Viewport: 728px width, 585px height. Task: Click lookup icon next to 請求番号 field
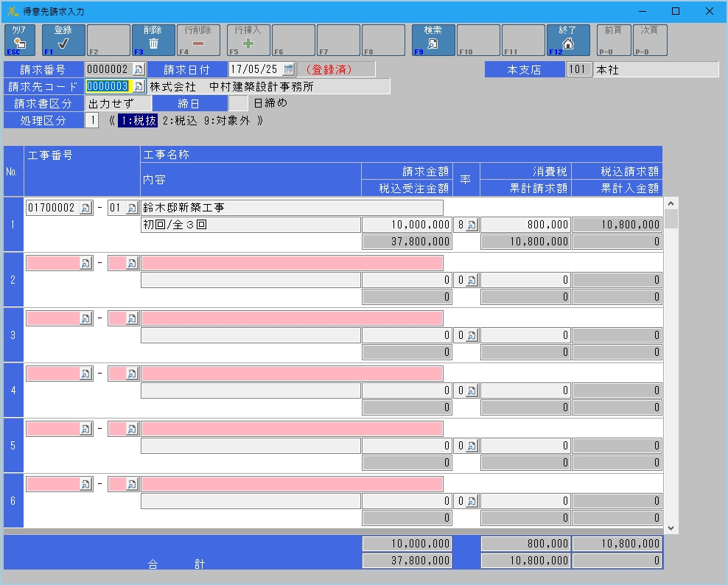click(139, 69)
